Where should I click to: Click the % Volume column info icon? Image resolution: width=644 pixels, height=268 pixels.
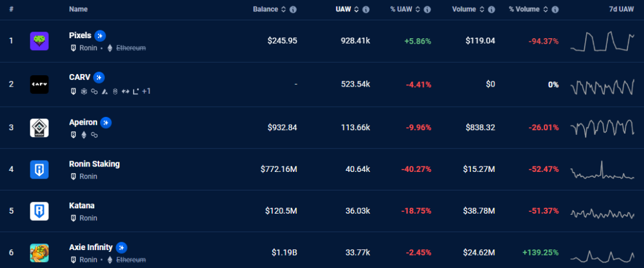(x=555, y=10)
